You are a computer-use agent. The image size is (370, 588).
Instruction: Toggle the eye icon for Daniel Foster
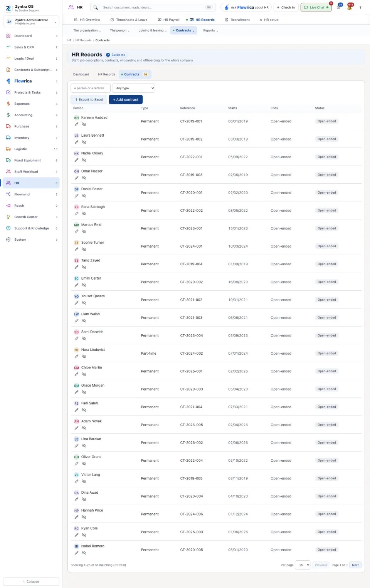click(x=84, y=196)
